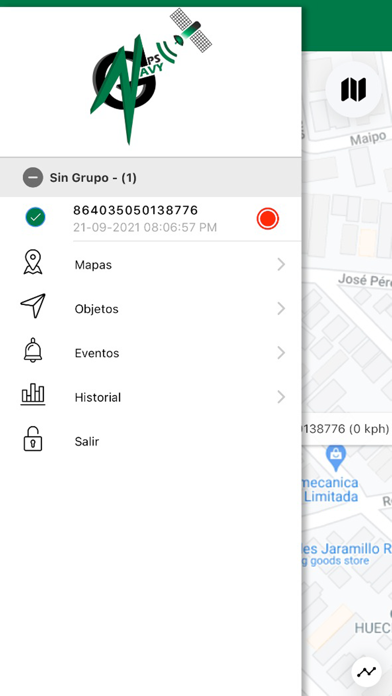Tap the mecanica Limitada place label
This screenshot has height=696, width=392.
point(331,490)
